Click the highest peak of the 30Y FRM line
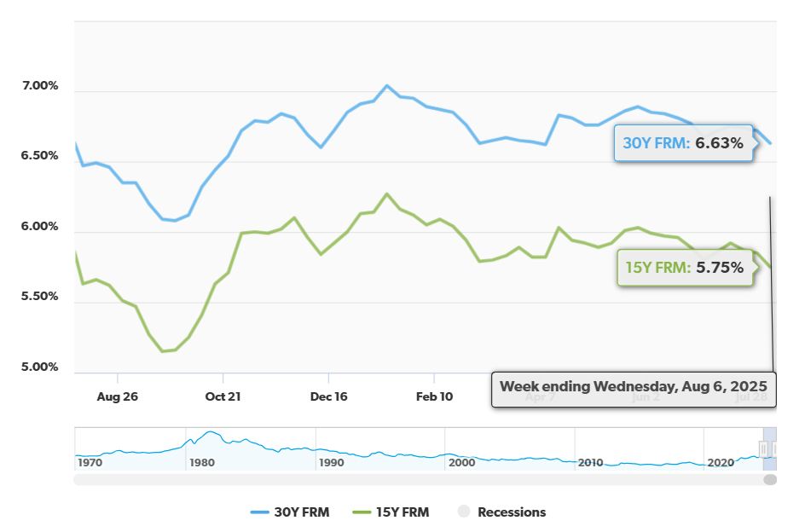 point(386,85)
